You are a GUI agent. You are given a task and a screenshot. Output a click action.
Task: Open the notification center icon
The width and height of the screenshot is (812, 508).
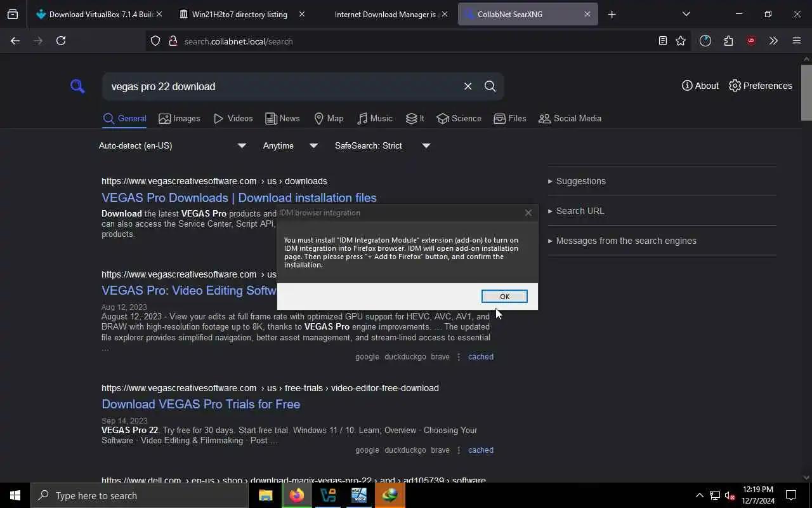tap(791, 495)
